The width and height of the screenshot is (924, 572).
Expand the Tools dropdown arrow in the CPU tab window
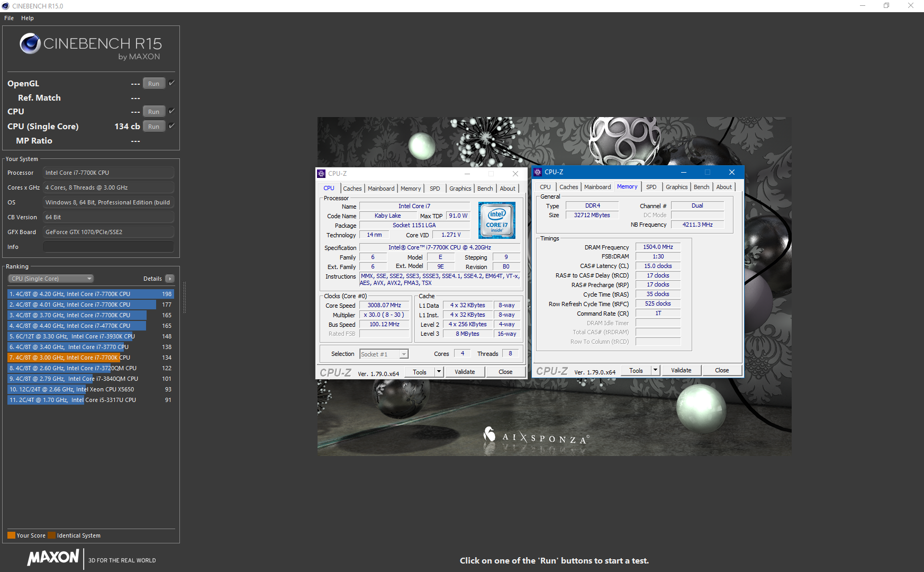[439, 372]
